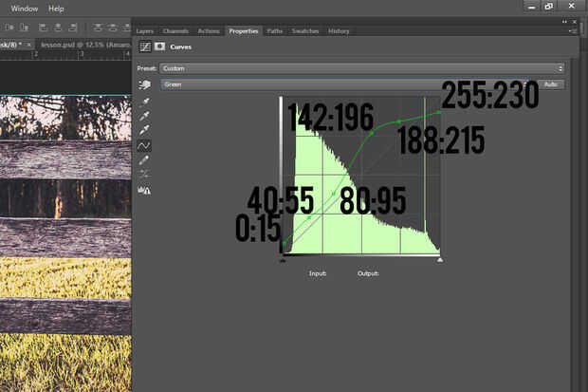588x392 pixels.
Task: Click the panel dock's vertical scrollbar
Action: click(x=575, y=225)
